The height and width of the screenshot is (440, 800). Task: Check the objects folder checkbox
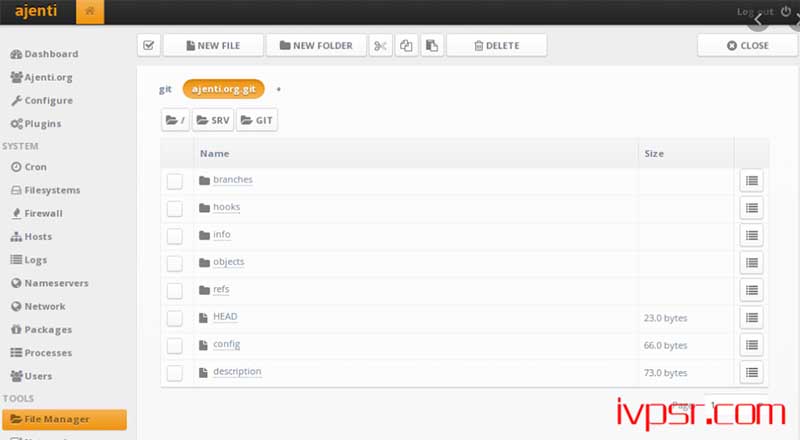(x=174, y=263)
